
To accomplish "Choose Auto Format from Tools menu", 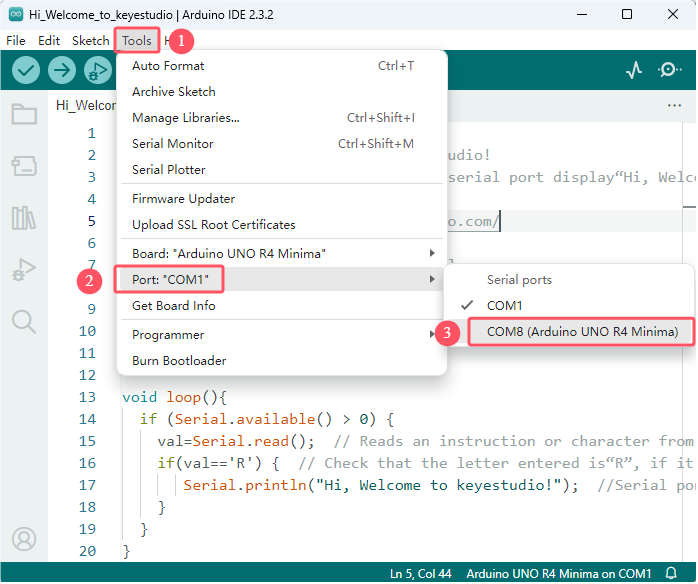I will pos(282,66).
